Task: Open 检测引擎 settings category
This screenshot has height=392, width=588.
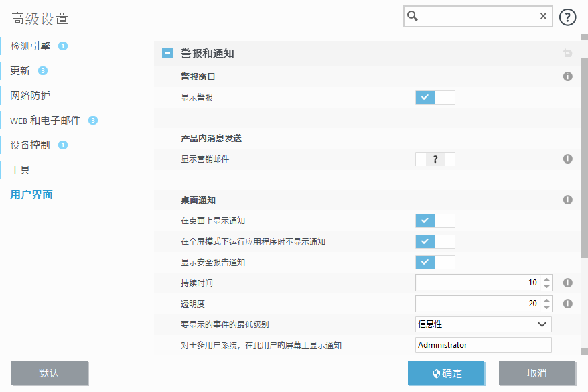Action: click(29, 46)
